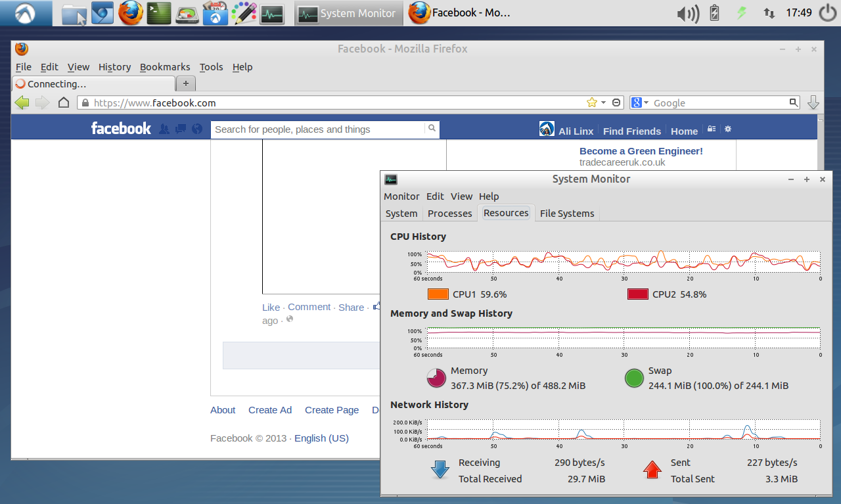Go to Facebook Home link
This screenshot has height=504, width=841.
(x=684, y=131)
